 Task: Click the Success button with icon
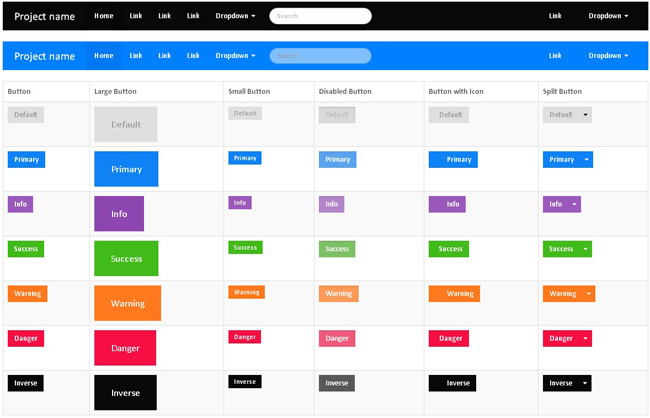click(x=449, y=249)
